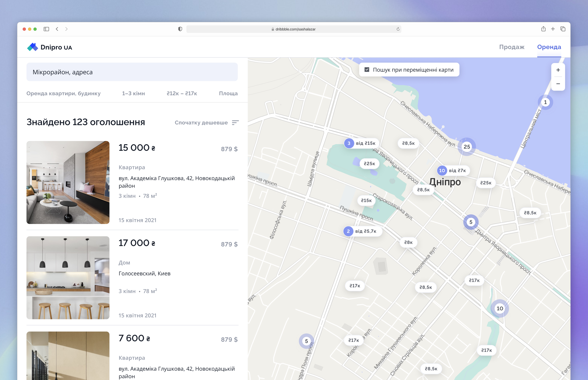Click the ₴8к price marker
This screenshot has height=380, width=588.
pos(408,243)
